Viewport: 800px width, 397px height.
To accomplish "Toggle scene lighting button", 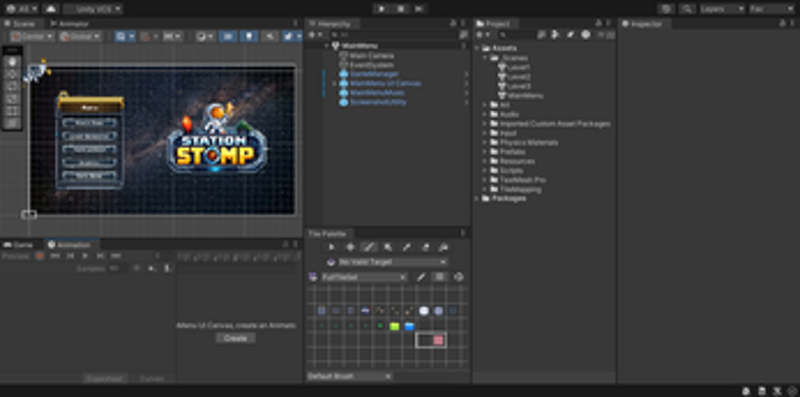I will click(x=249, y=36).
